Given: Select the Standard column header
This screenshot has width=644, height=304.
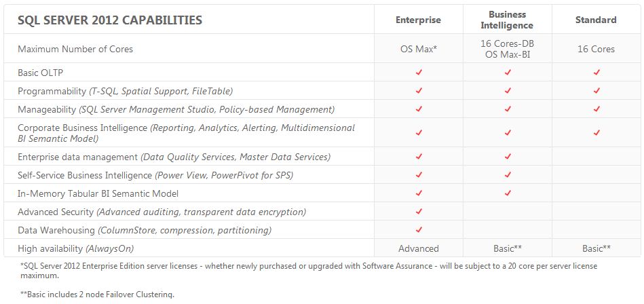Looking at the screenshot, I should 596,20.
